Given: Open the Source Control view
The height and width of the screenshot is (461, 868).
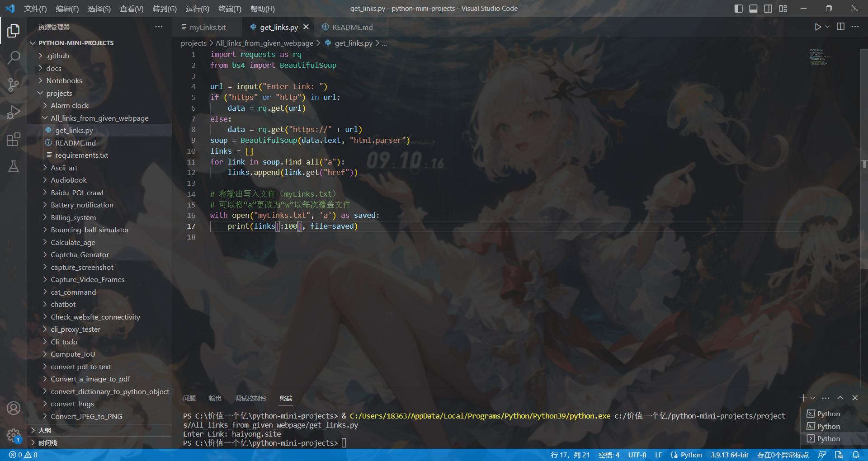Looking at the screenshot, I should (14, 85).
